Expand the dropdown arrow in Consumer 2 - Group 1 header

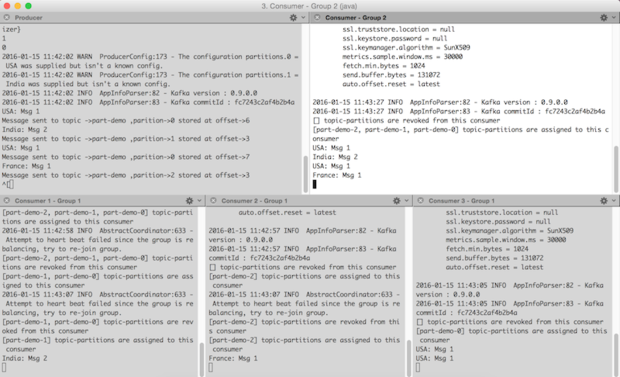tap(406, 201)
